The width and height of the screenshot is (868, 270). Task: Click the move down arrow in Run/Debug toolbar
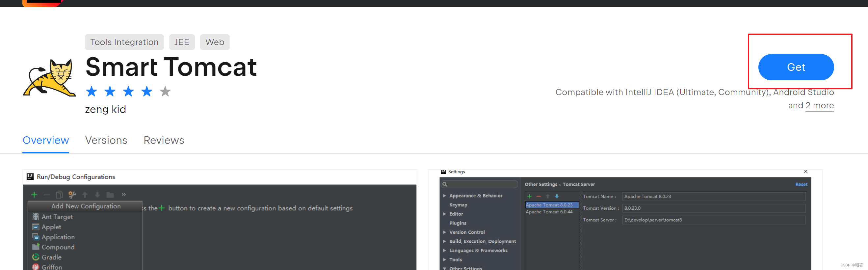click(x=97, y=195)
